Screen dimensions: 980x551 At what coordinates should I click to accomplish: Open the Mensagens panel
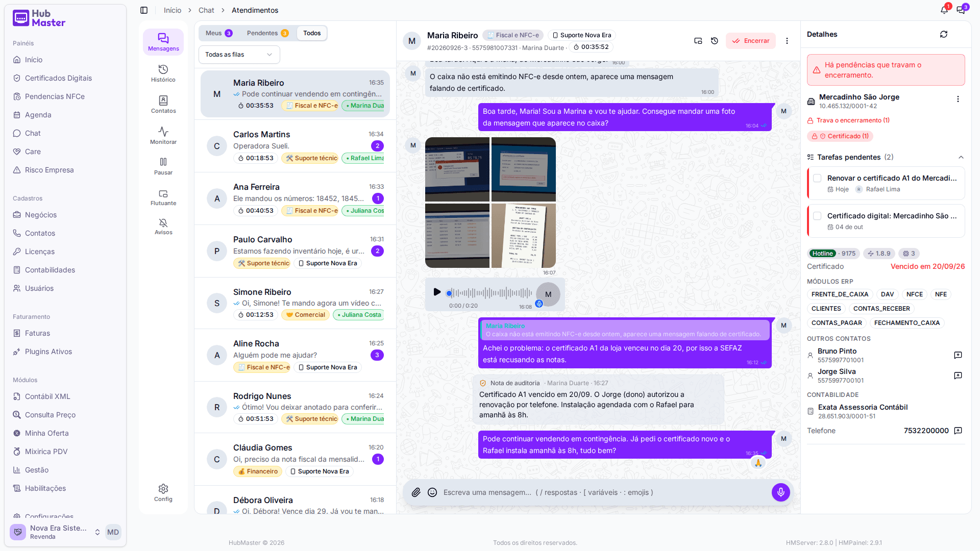[163, 42]
